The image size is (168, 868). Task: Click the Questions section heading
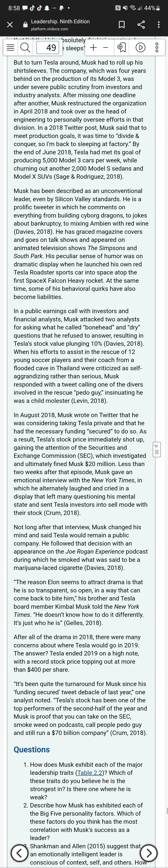point(32,749)
